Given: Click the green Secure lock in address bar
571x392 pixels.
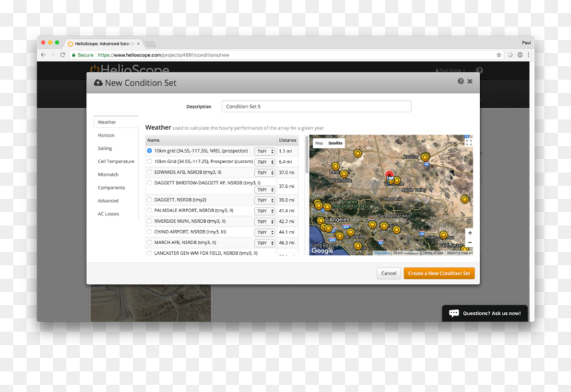Looking at the screenshot, I should point(74,55).
